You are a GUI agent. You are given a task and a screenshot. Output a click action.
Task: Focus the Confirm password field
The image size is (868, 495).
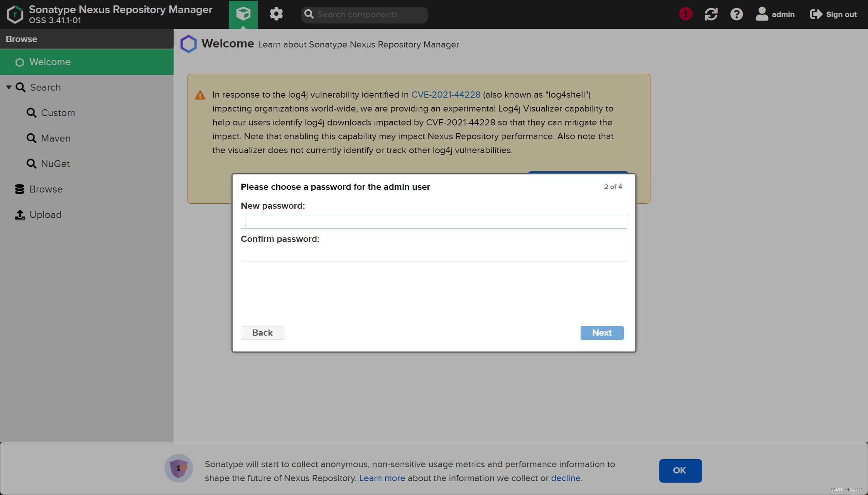click(434, 255)
